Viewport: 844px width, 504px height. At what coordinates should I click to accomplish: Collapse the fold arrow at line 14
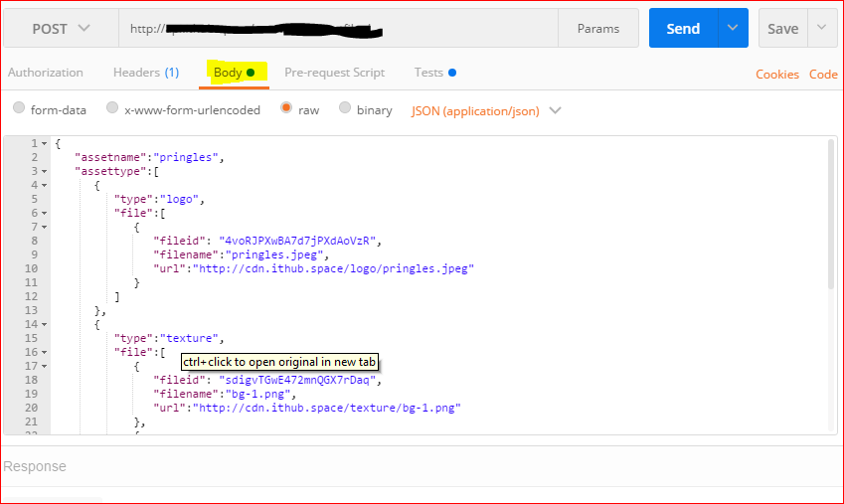(x=44, y=325)
